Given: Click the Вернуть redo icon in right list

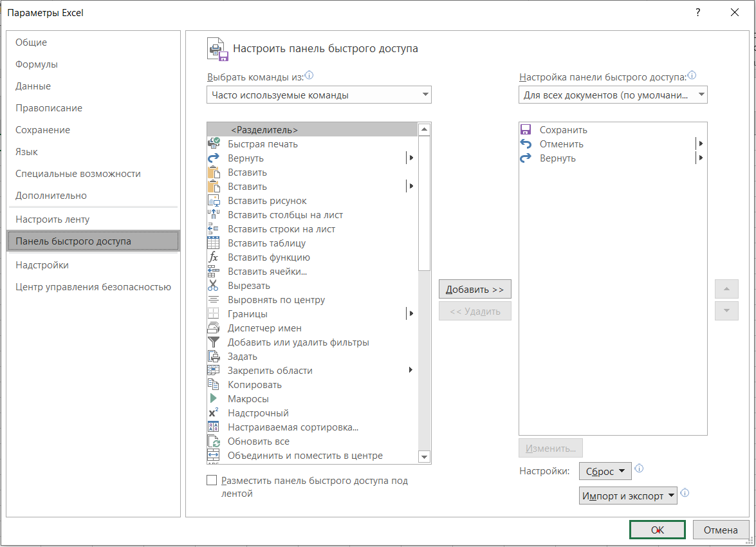Looking at the screenshot, I should pyautogui.click(x=526, y=158).
